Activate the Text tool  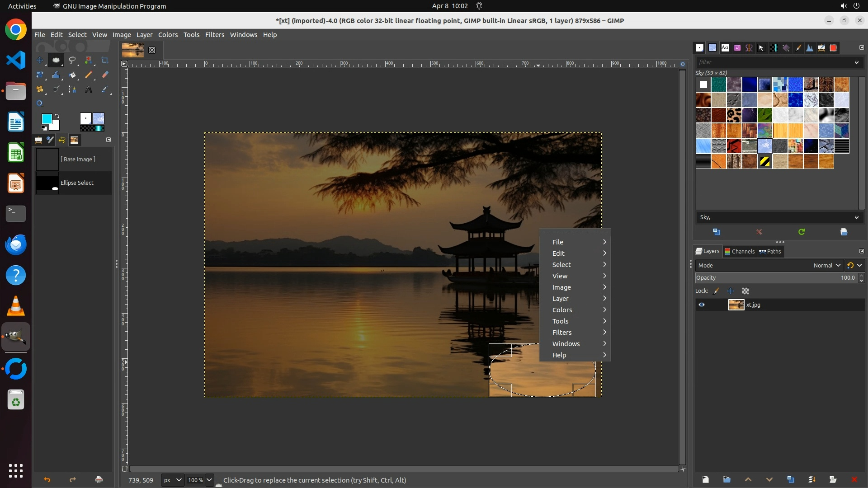[89, 89]
